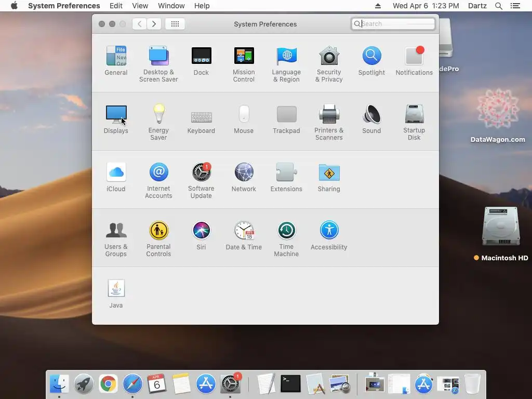Open Notification Center in menu bar
532x399 pixels.
515,6
